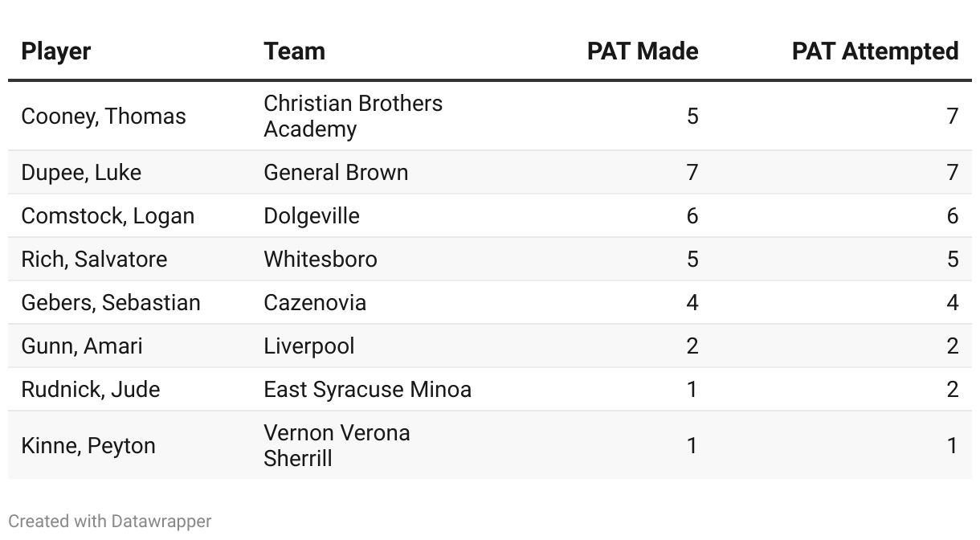Click the Comstock, Logan player name
This screenshot has width=980, height=540.
[x=108, y=216]
